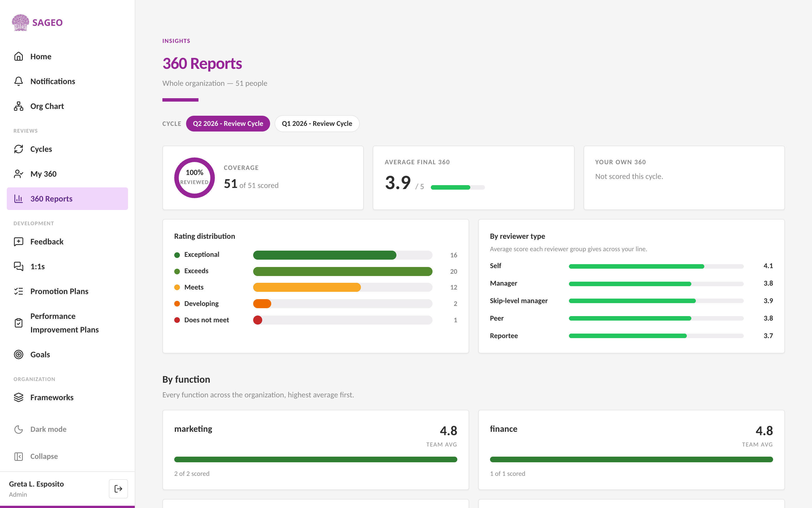The image size is (812, 508).
Task: Click the Home house icon
Action: [18, 56]
